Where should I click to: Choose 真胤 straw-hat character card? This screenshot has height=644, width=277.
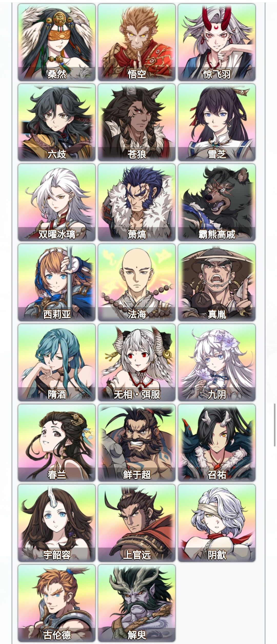tap(217, 282)
